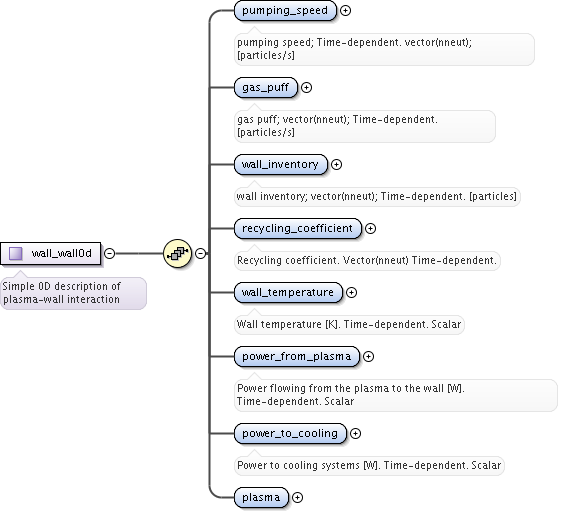Expand the wall_temperature node
Viewport: 565px width, 513px height.
[x=351, y=293]
